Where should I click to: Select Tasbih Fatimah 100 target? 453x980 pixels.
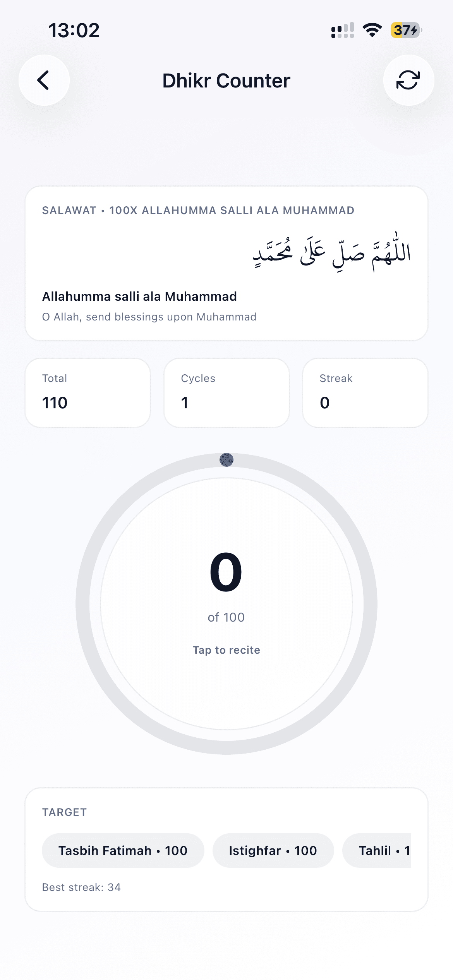point(123,850)
